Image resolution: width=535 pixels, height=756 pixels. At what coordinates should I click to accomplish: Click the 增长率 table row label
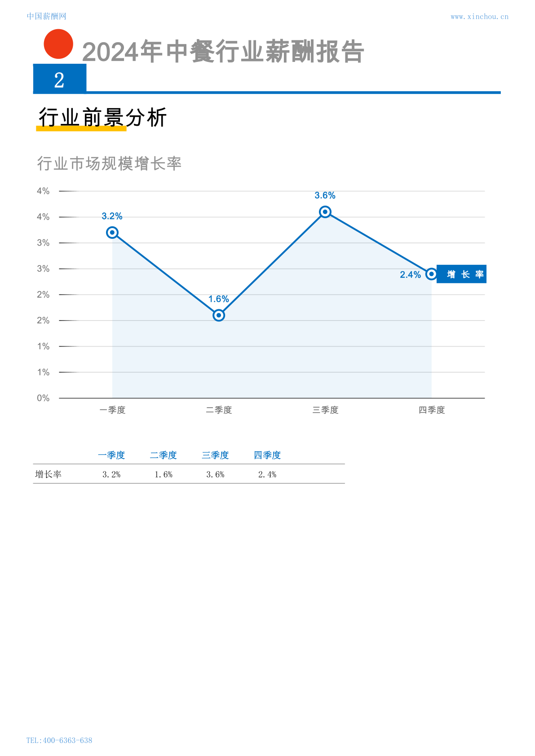click(49, 475)
